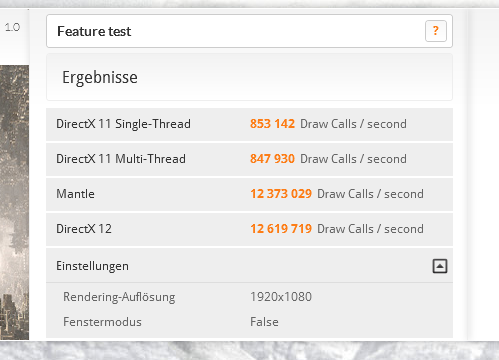The height and width of the screenshot is (360, 499).
Task: Click the 853 142 draw calls value
Action: (x=272, y=124)
